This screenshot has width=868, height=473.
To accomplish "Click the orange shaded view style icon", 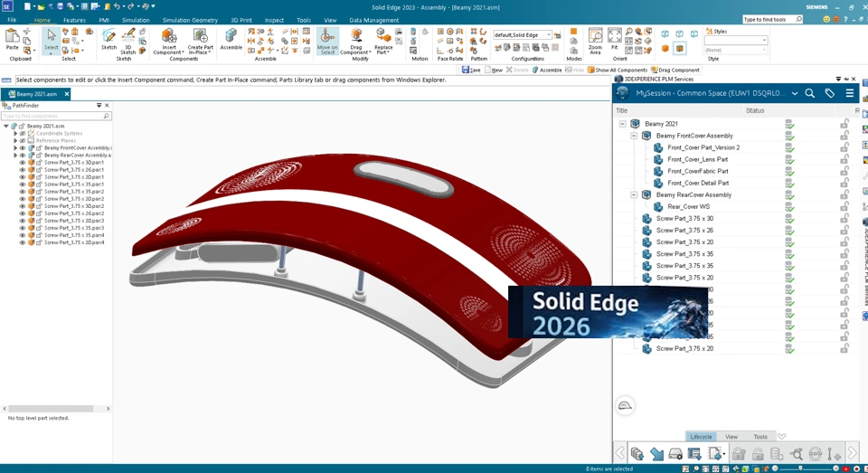I will click(665, 48).
